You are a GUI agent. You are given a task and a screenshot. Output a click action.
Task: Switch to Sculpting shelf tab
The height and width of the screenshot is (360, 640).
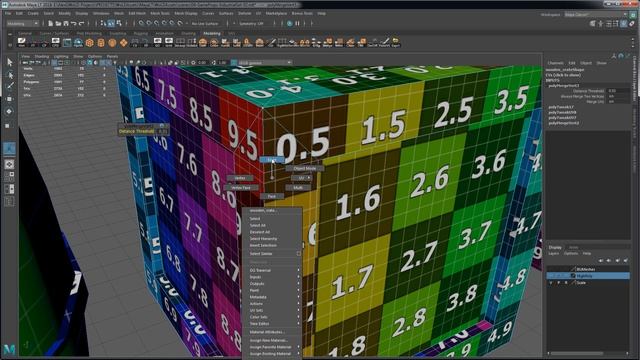118,33
